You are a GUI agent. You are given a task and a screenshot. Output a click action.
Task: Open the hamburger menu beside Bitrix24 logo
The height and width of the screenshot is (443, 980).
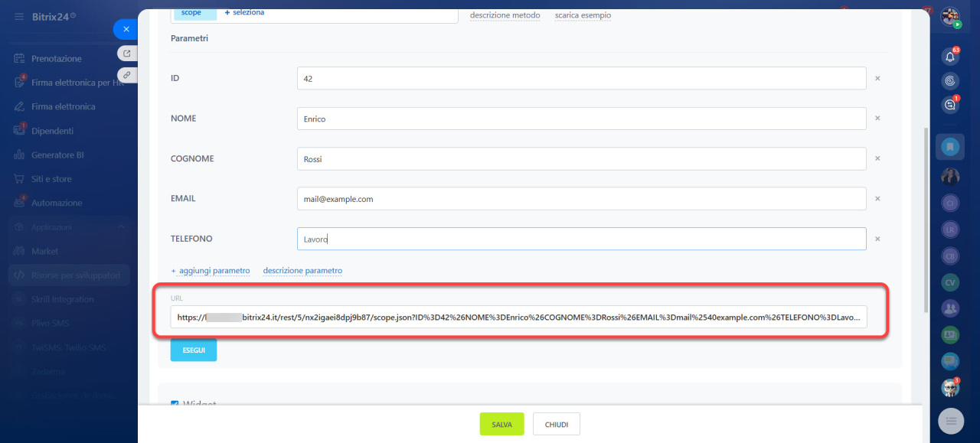18,16
